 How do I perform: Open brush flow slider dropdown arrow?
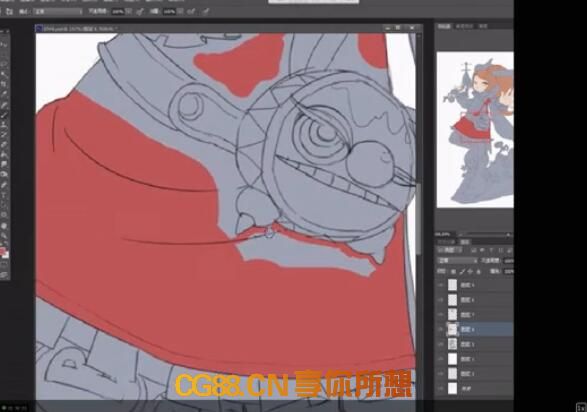(x=181, y=12)
